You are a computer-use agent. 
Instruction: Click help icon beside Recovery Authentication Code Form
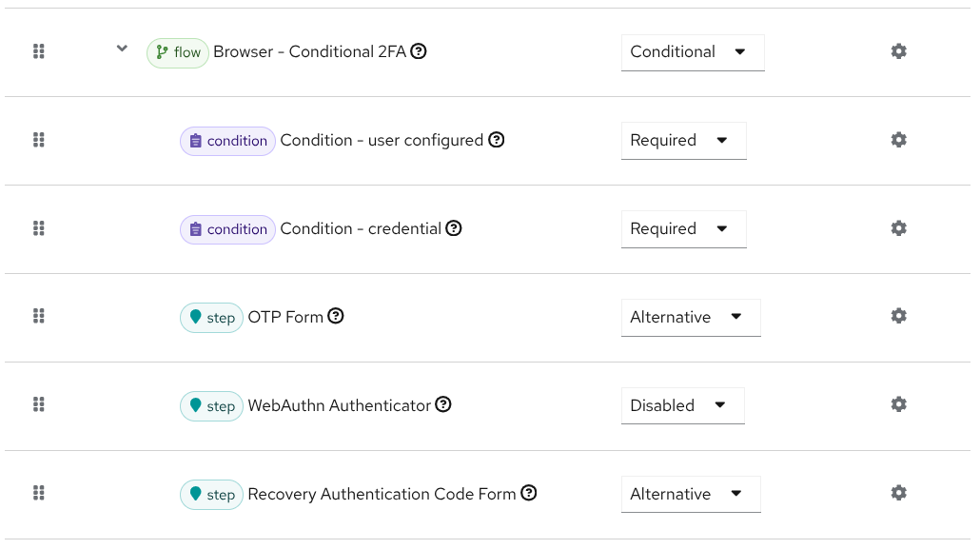[x=529, y=494]
